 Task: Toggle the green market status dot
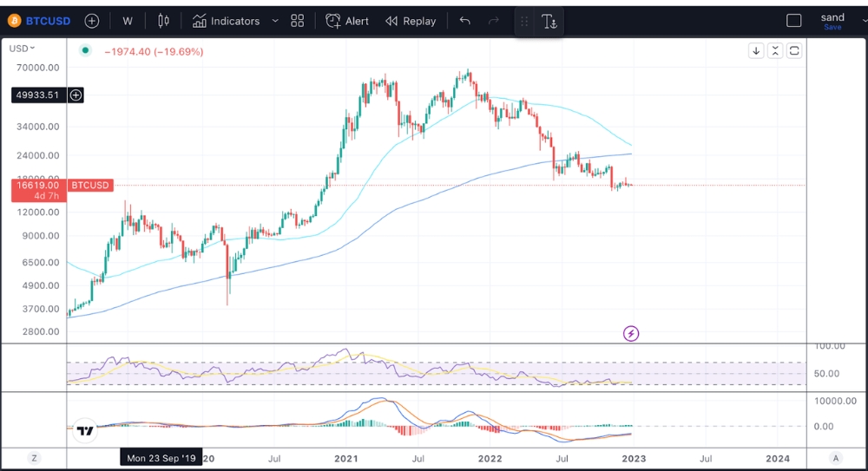pos(85,50)
